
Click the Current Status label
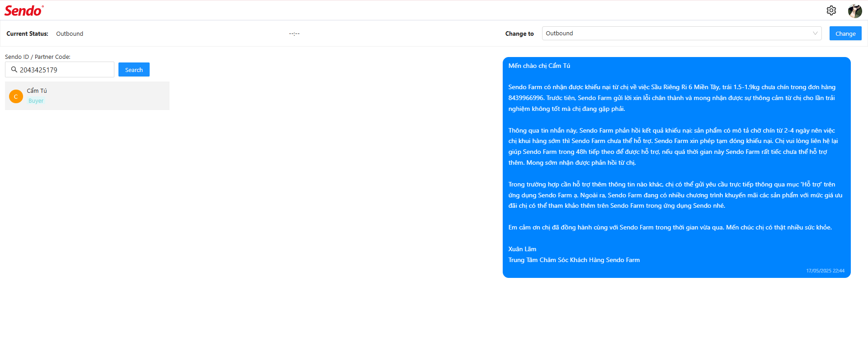(27, 33)
